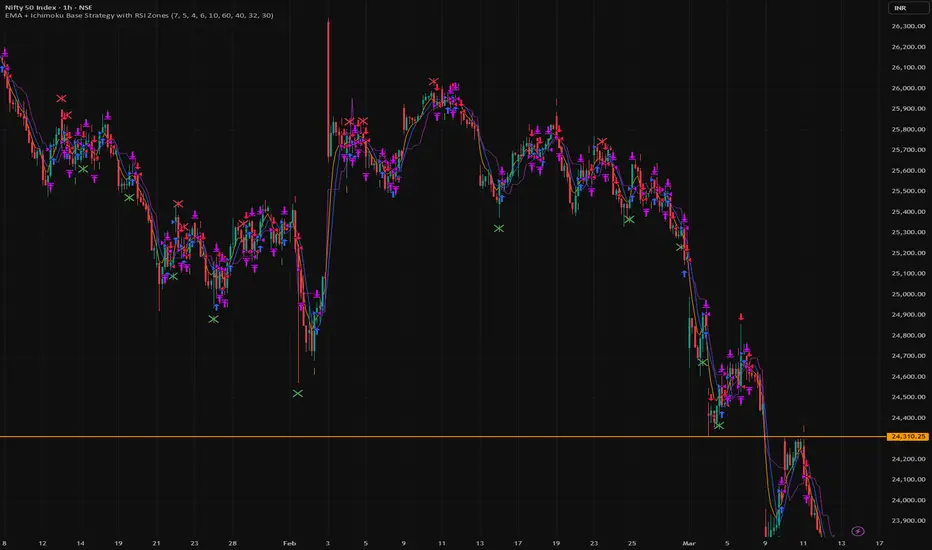
Task: Click the Feb label on the time axis
Action: [289, 543]
